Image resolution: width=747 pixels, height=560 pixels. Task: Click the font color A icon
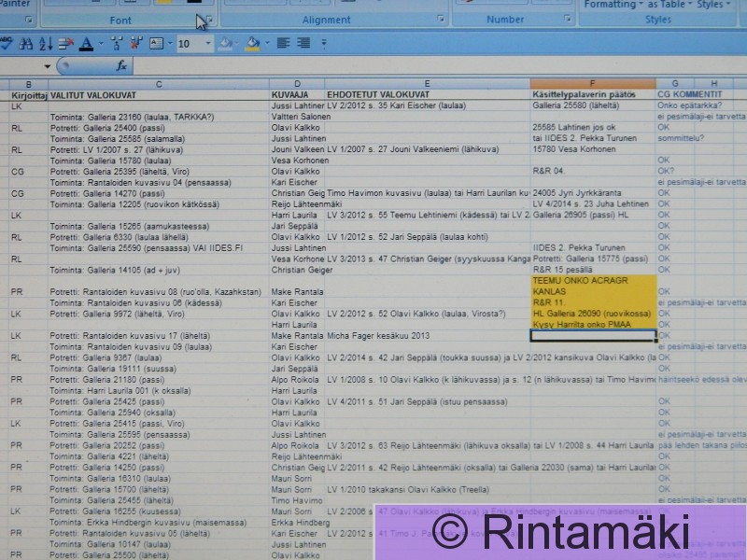coord(86,44)
